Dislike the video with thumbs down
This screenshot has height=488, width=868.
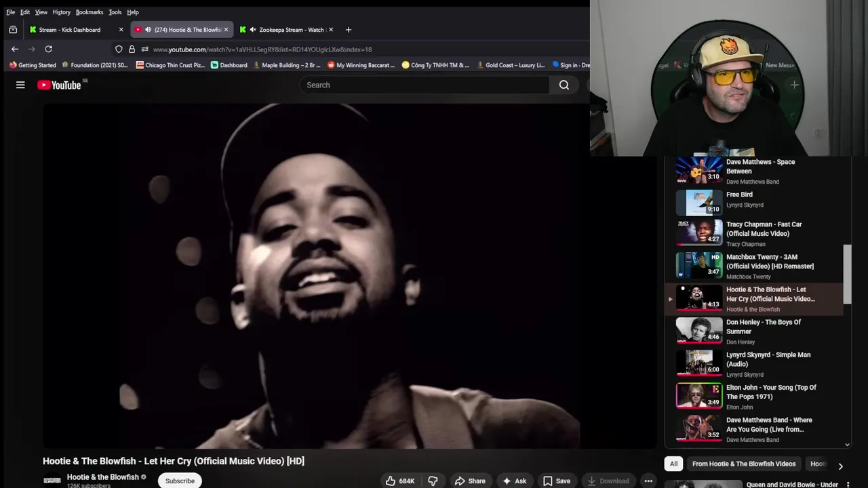click(x=433, y=481)
